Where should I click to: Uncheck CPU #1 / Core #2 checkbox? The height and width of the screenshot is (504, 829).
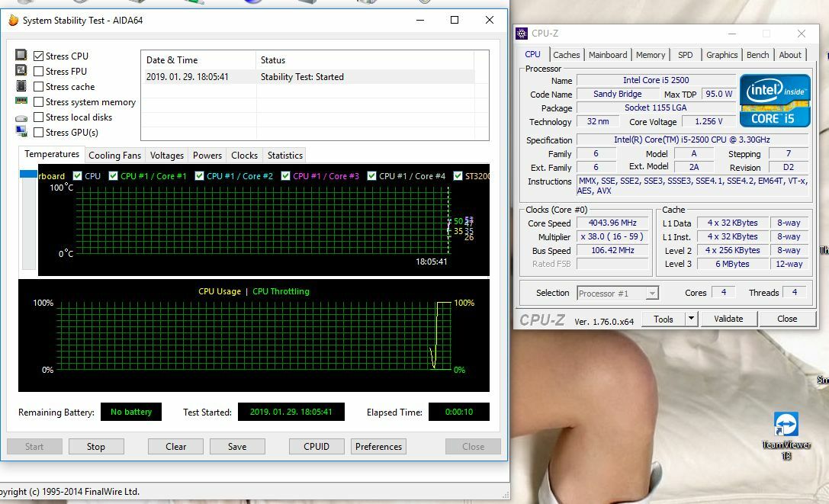199,176
